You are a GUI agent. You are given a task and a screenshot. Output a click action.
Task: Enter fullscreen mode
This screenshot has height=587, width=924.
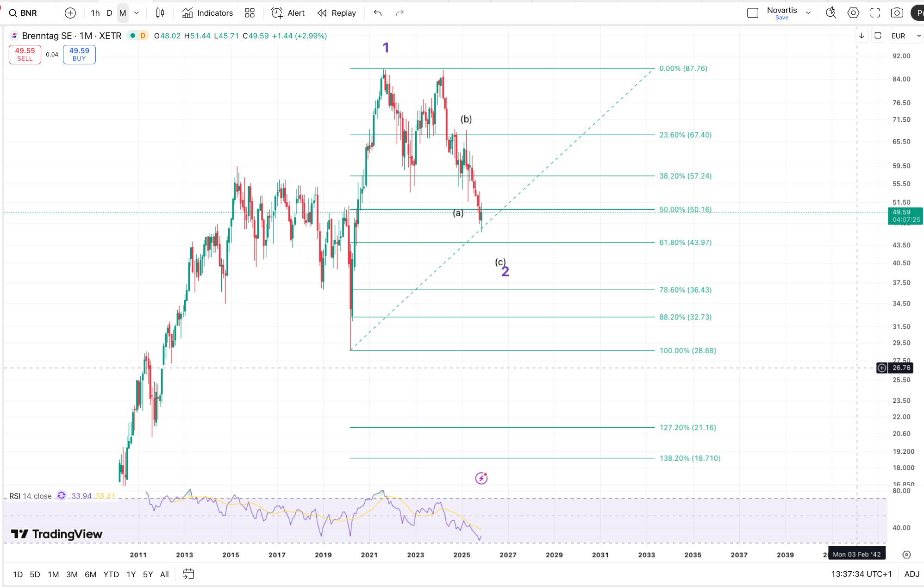[x=875, y=13]
